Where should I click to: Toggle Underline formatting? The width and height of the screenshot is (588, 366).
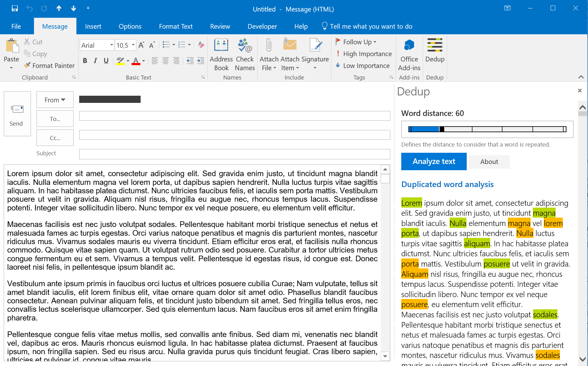pyautogui.click(x=106, y=61)
